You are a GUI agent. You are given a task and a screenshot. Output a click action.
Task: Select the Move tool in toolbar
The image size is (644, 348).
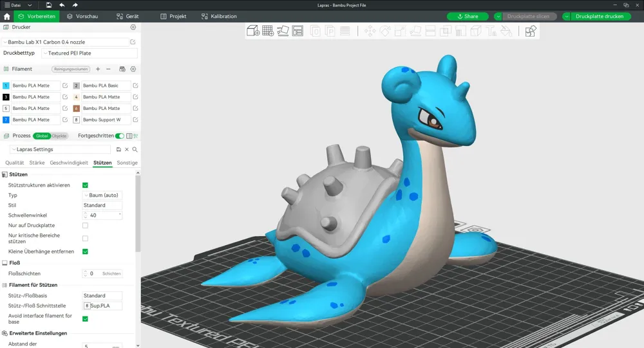(x=370, y=31)
